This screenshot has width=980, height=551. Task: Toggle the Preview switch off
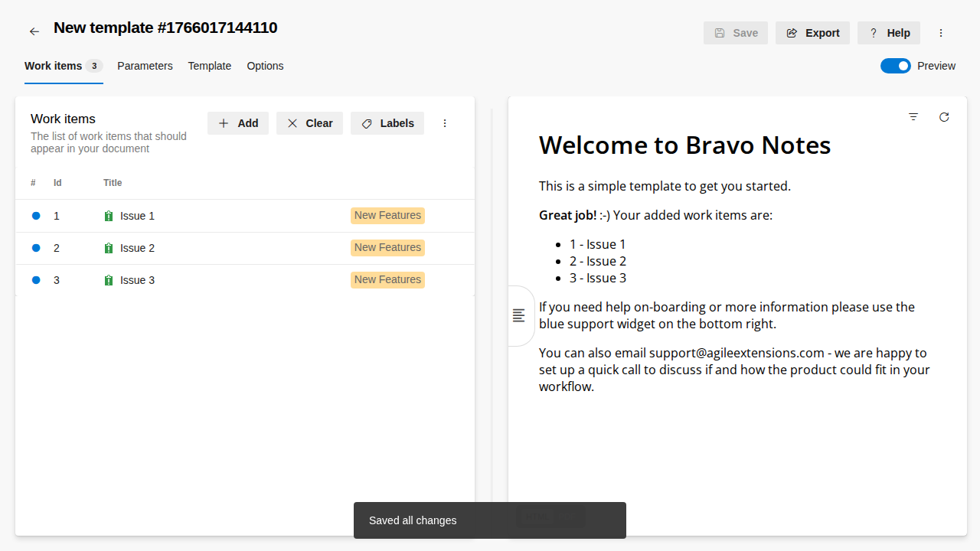click(895, 66)
